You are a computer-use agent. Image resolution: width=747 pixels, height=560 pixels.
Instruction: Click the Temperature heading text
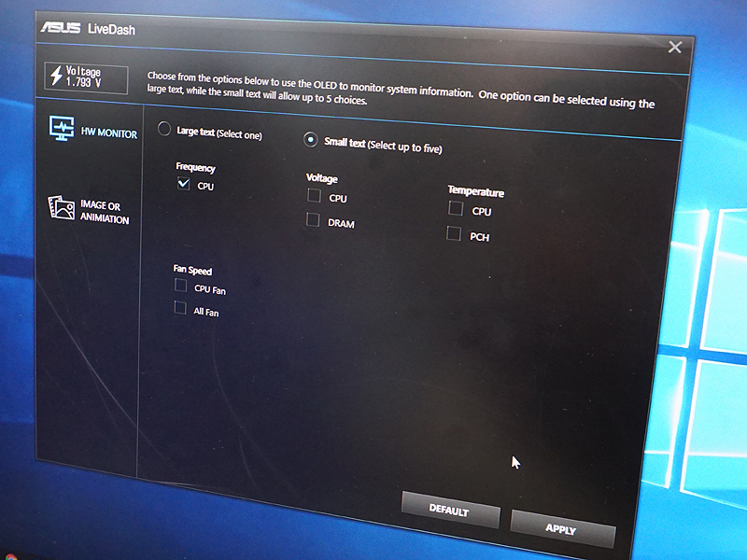click(475, 191)
